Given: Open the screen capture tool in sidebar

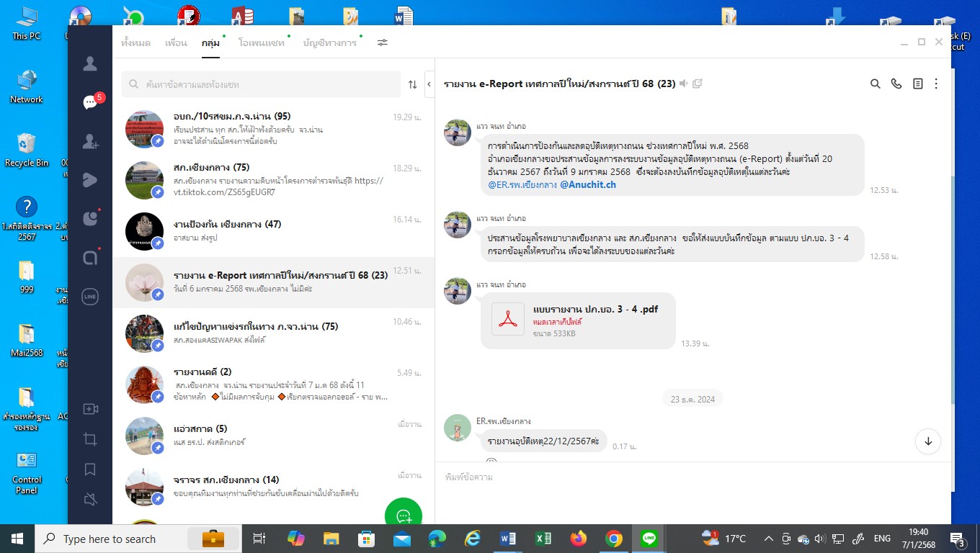Looking at the screenshot, I should tap(90, 439).
